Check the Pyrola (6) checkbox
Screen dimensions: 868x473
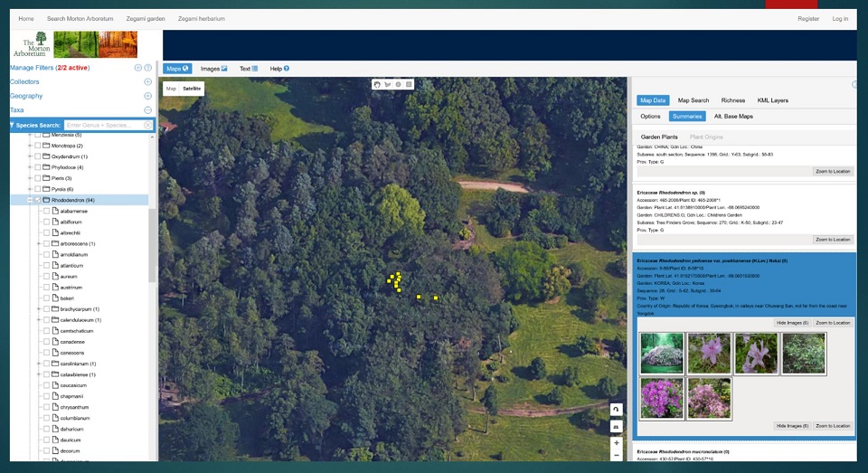coord(38,189)
